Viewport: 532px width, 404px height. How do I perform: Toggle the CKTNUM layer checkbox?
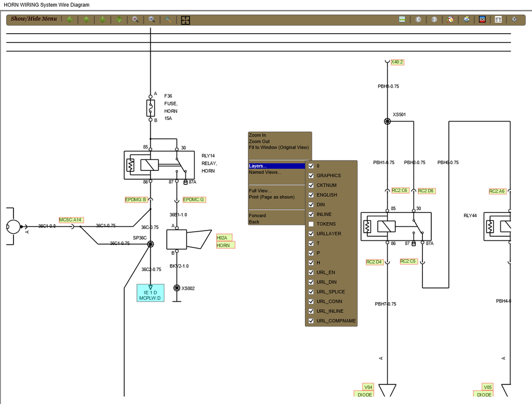[x=311, y=185]
